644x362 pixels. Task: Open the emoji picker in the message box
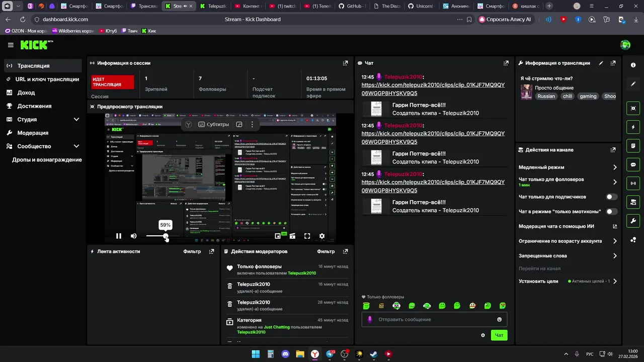click(499, 319)
